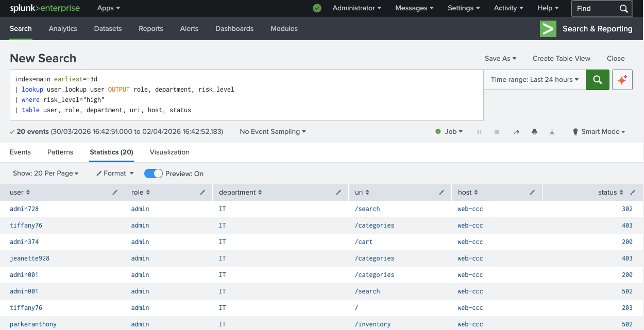
Task: Expand the No Event Sampling menu
Action: [x=273, y=132]
